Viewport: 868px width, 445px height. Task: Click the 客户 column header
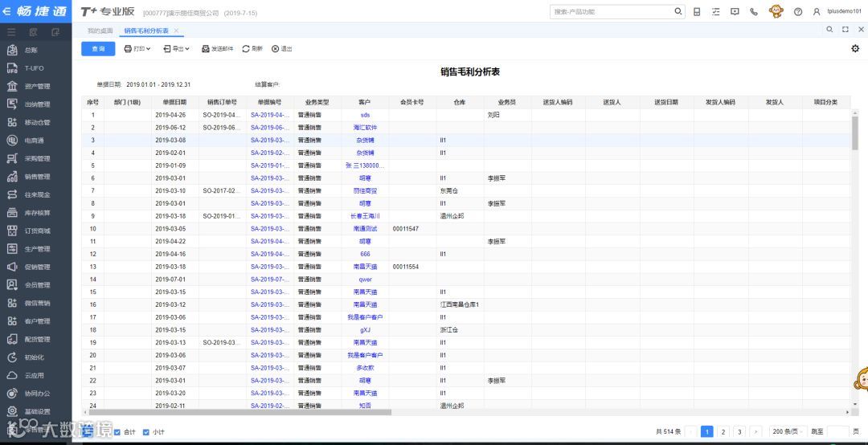(365, 102)
